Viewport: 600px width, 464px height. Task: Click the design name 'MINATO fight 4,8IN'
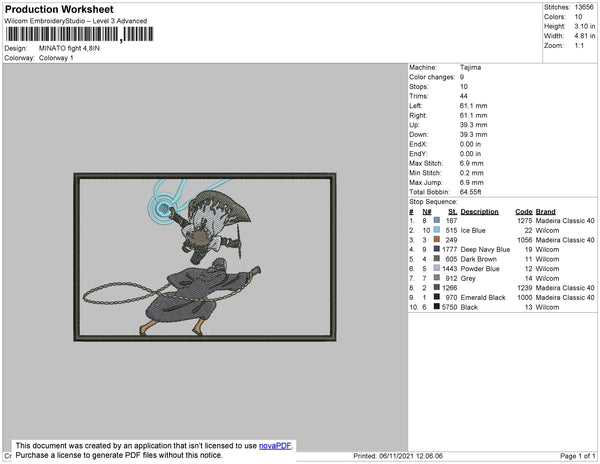(69, 49)
